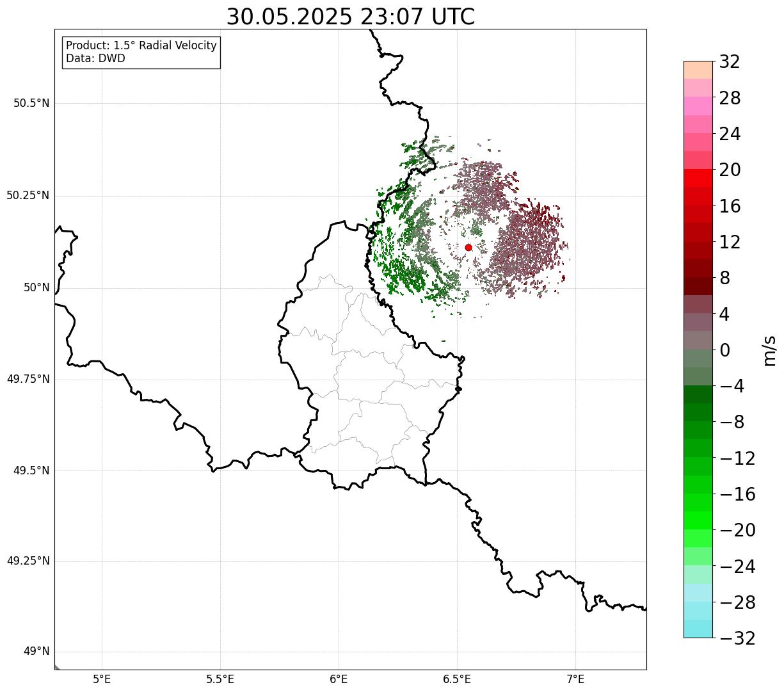Image resolution: width=784 pixels, height=692 pixels.
Task: Click the colorbar value 20
Action: [x=730, y=170]
